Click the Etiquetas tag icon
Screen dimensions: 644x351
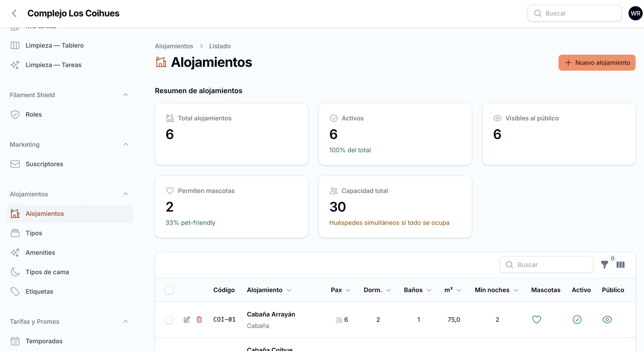[15, 291]
